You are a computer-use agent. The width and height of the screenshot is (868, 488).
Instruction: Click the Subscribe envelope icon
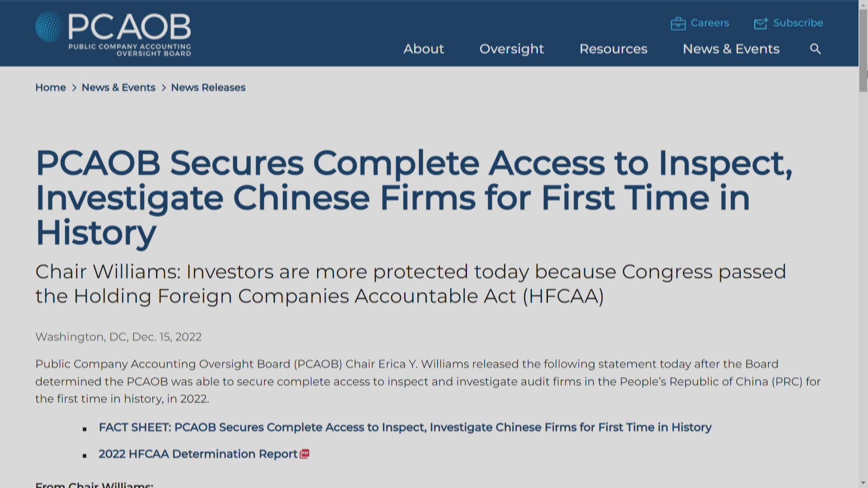pyautogui.click(x=761, y=23)
